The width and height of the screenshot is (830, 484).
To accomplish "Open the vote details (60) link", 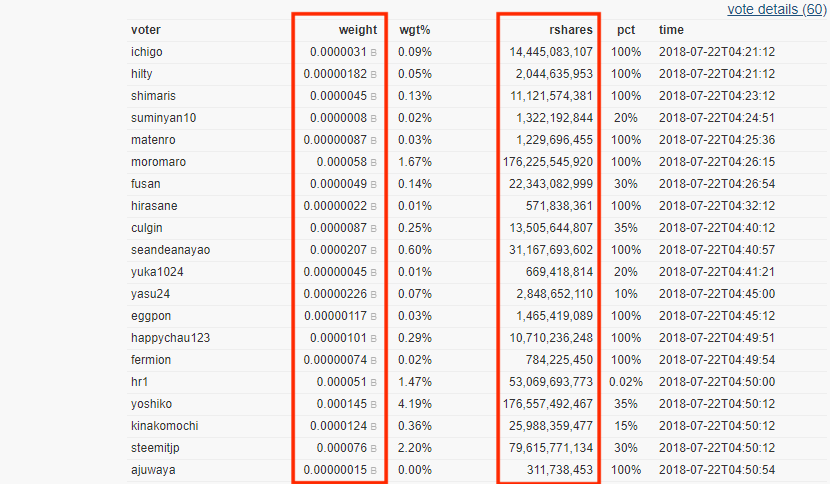I will [776, 10].
